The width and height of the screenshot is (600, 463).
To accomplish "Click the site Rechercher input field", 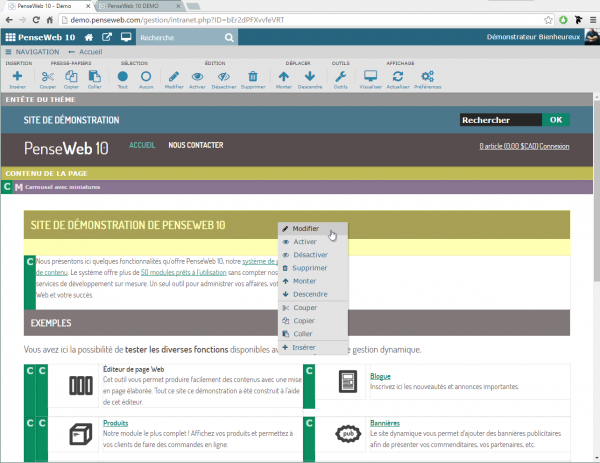I will (x=501, y=120).
